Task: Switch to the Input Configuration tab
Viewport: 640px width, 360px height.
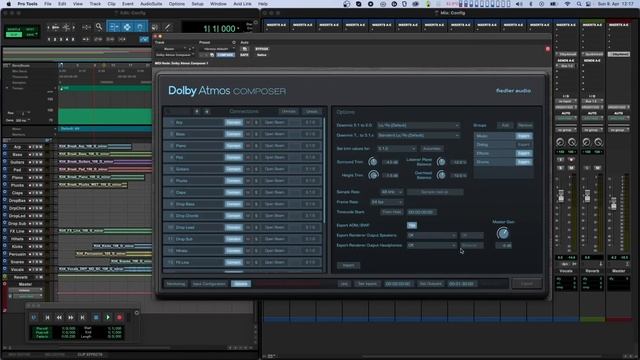Action: point(209,284)
